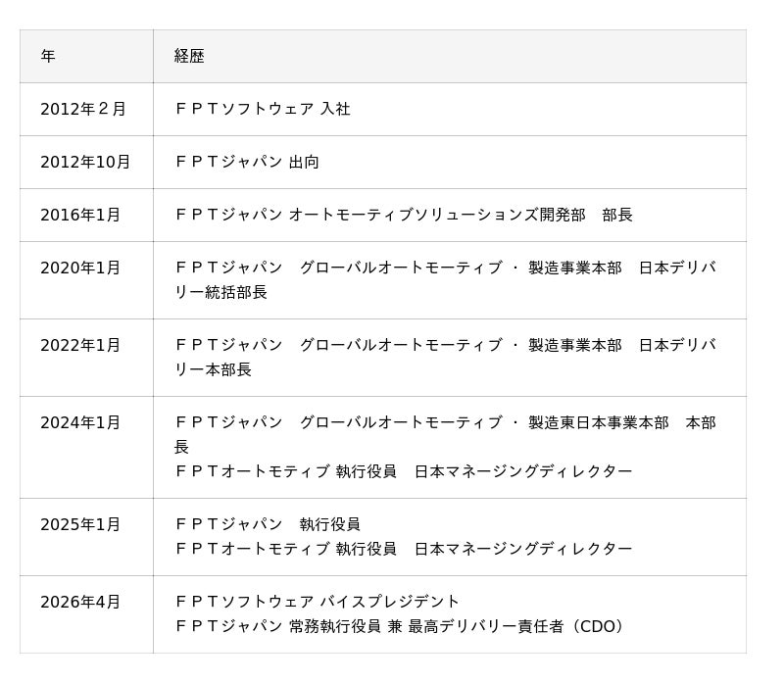
Task: Click the 2020年1月 date cell
Action: [80, 268]
